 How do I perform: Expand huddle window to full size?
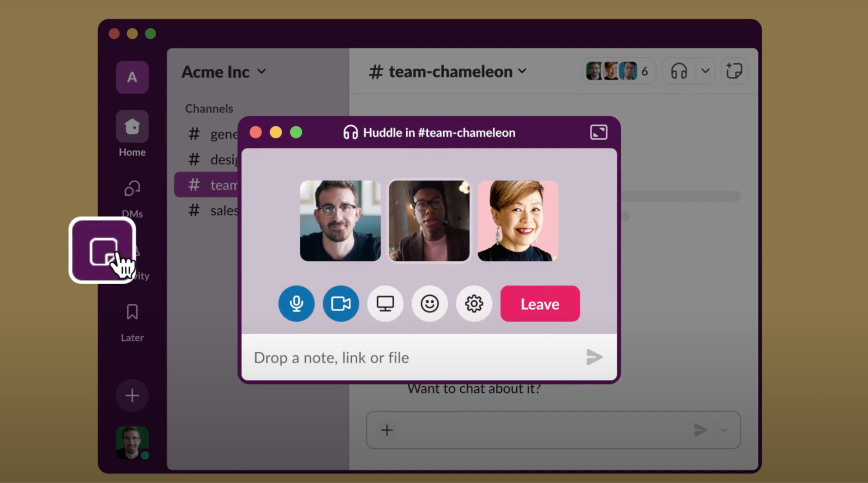click(598, 132)
